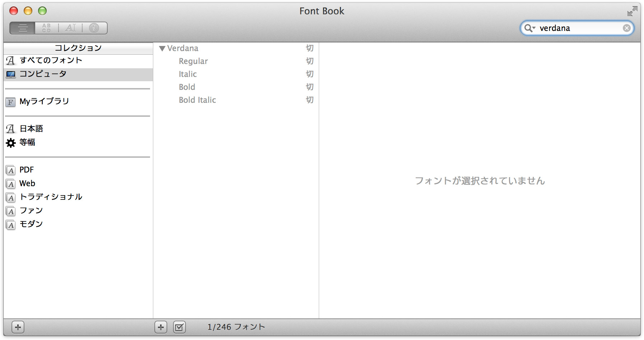This screenshot has width=644, height=340.
Task: Select the Verdana family row
Action: pos(236,48)
